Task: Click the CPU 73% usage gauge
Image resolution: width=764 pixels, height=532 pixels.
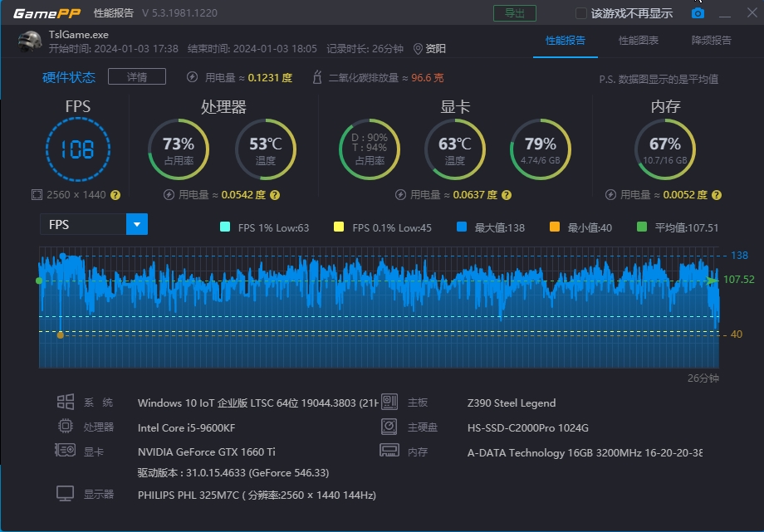Action: click(179, 149)
